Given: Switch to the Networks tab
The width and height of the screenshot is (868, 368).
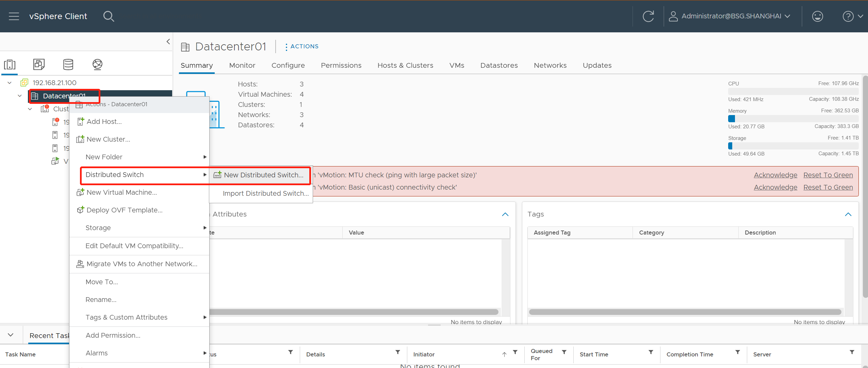Looking at the screenshot, I should coord(550,65).
